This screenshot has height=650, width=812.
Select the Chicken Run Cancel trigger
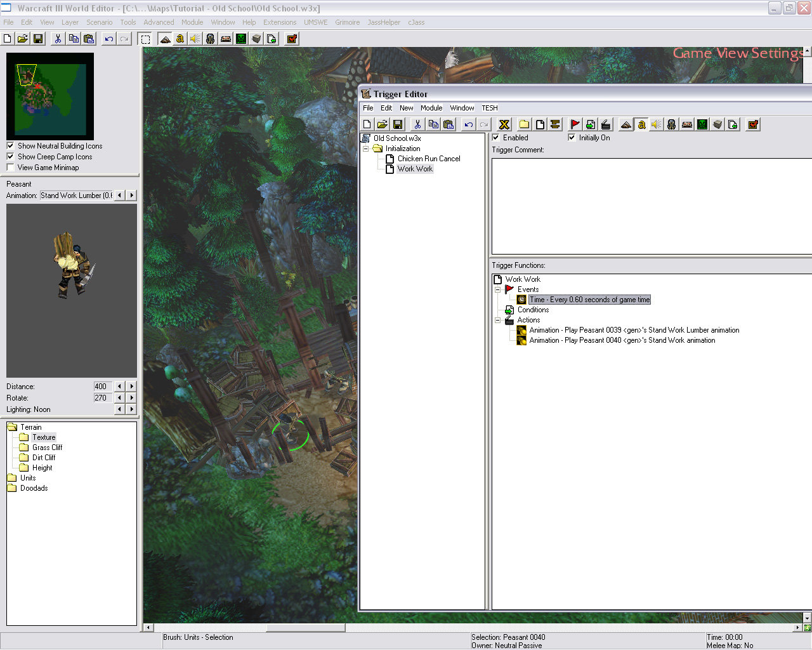(429, 159)
